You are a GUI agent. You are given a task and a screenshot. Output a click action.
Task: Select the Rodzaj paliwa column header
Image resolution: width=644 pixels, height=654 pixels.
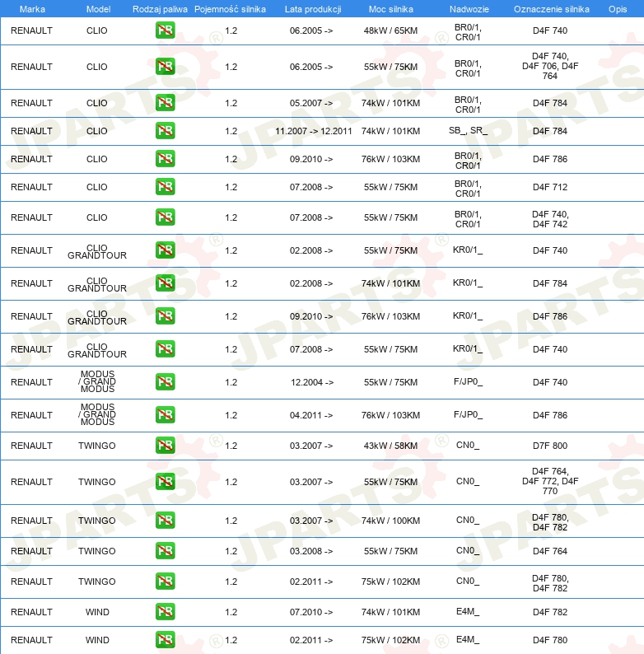pyautogui.click(x=160, y=9)
